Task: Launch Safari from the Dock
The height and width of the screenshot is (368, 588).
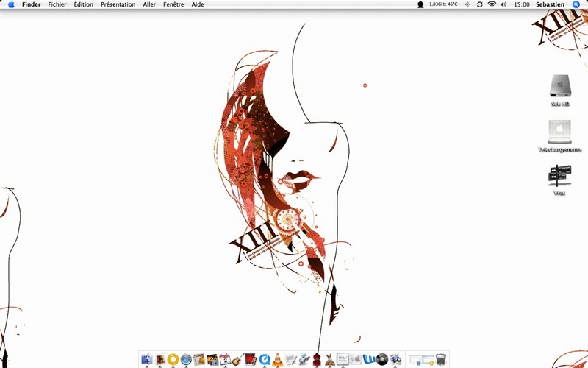Action: (185, 359)
